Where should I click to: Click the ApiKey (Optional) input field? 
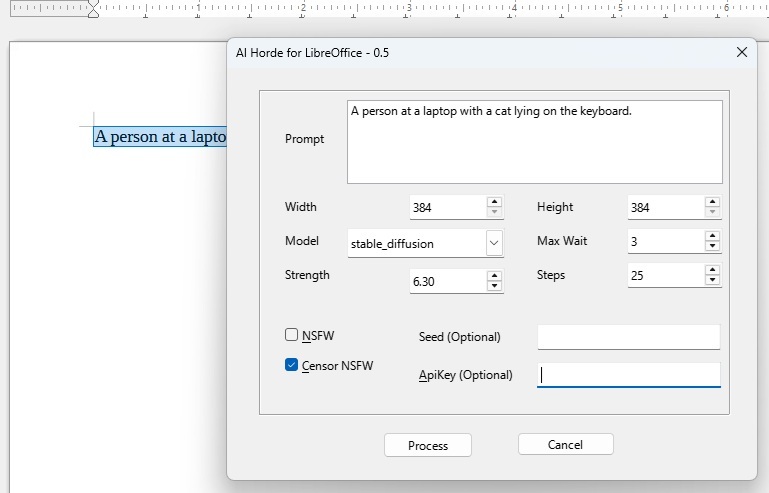tap(629, 375)
